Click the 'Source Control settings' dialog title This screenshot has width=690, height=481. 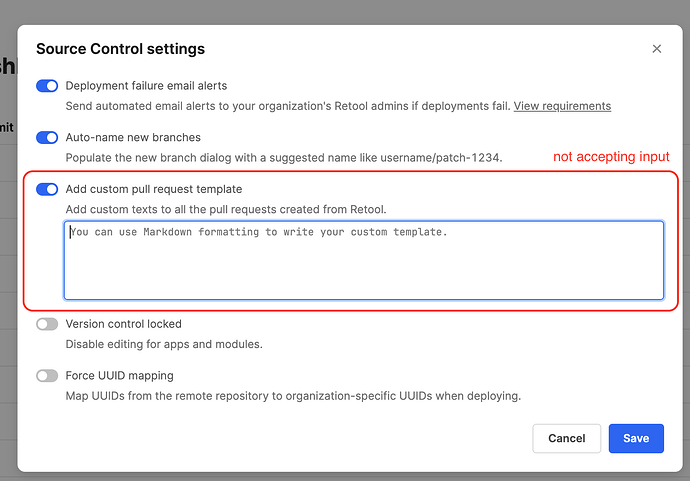120,49
